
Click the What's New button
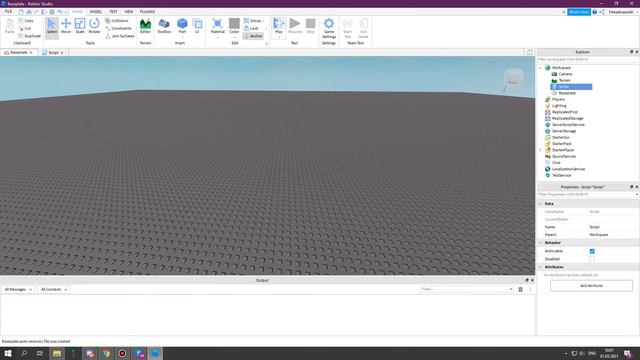point(579,12)
